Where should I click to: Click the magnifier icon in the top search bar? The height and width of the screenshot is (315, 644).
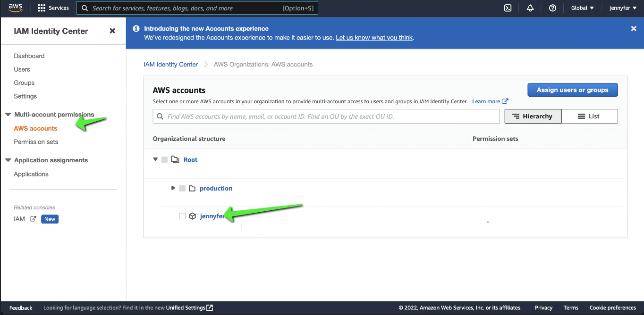(x=85, y=8)
